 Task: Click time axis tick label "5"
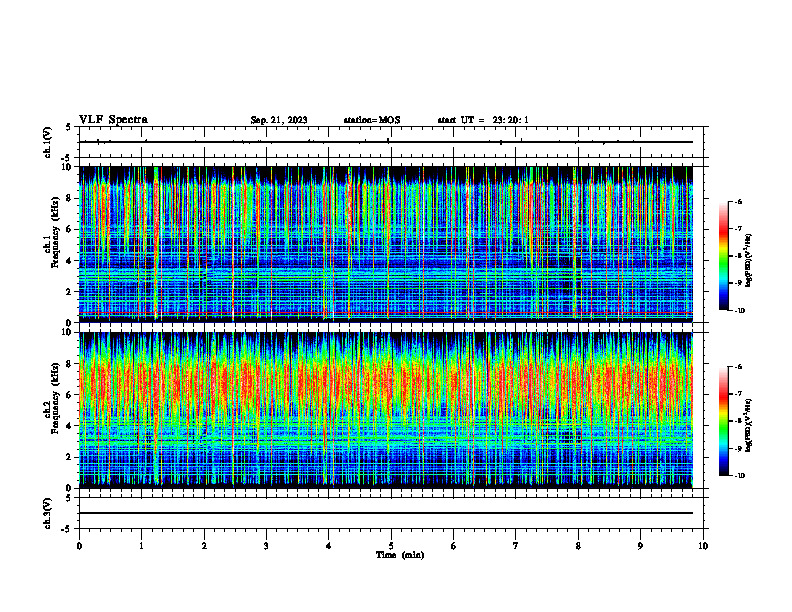391,546
